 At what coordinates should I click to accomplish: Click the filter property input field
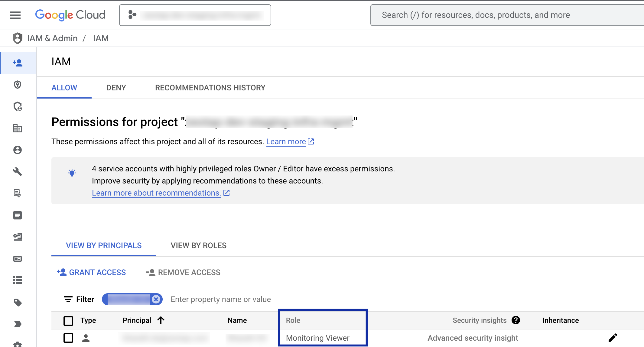(x=221, y=299)
